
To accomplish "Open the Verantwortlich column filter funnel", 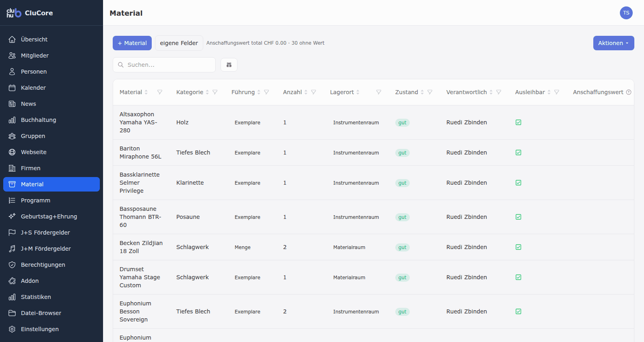I will (x=499, y=92).
